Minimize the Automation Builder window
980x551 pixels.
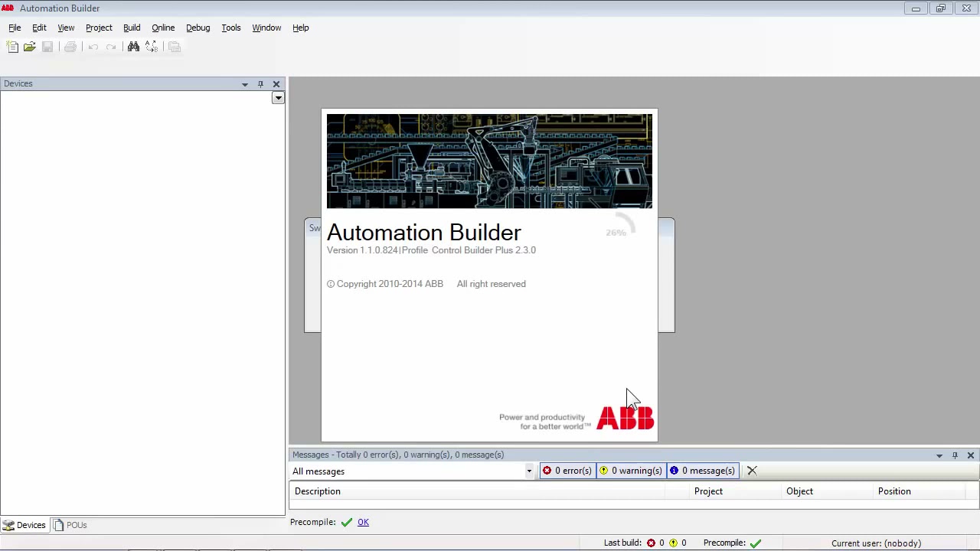pos(916,8)
